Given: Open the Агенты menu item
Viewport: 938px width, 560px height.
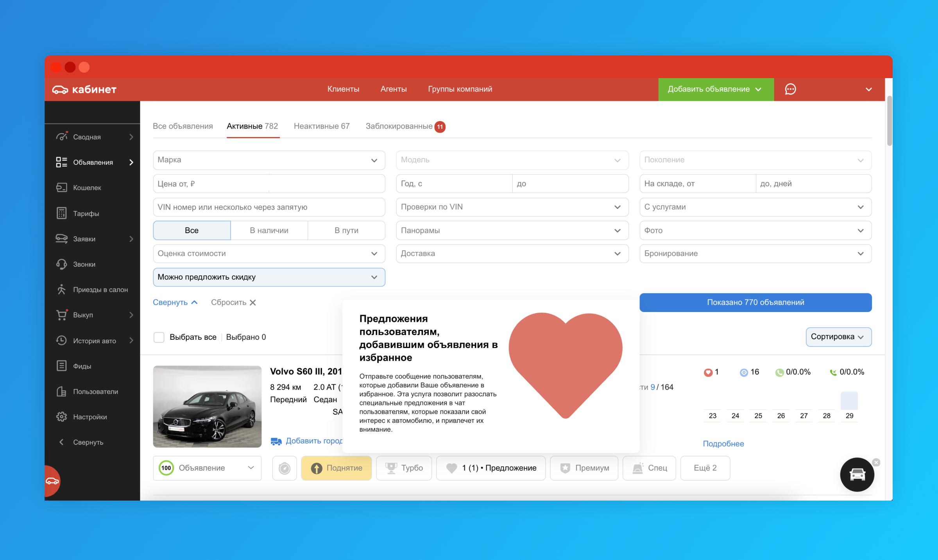Looking at the screenshot, I should coord(394,89).
